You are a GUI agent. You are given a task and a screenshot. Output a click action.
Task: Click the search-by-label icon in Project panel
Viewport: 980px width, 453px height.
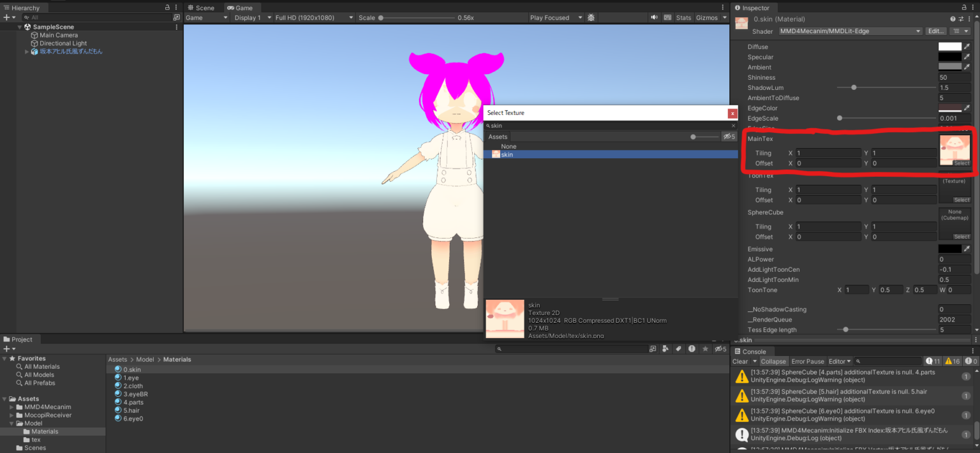pos(678,348)
